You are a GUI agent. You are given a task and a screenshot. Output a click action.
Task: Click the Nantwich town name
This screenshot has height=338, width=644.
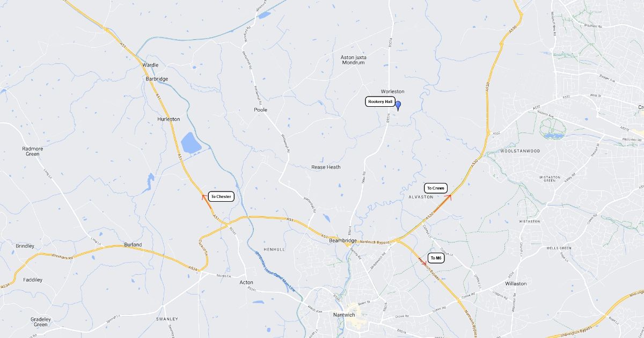[344, 314]
